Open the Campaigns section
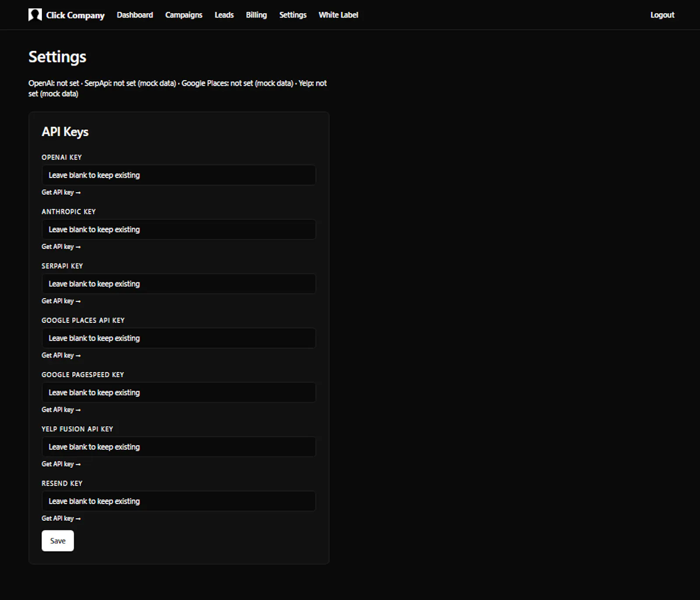The width and height of the screenshot is (700, 600). point(184,15)
